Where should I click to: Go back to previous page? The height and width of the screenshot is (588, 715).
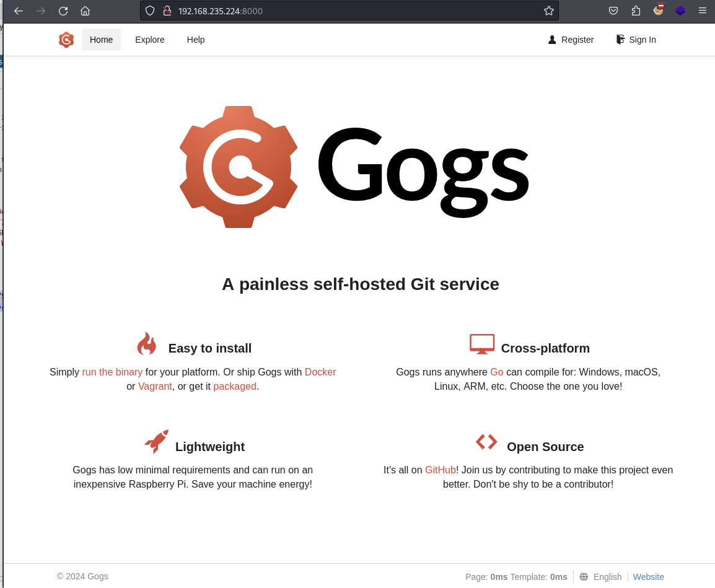click(x=19, y=11)
